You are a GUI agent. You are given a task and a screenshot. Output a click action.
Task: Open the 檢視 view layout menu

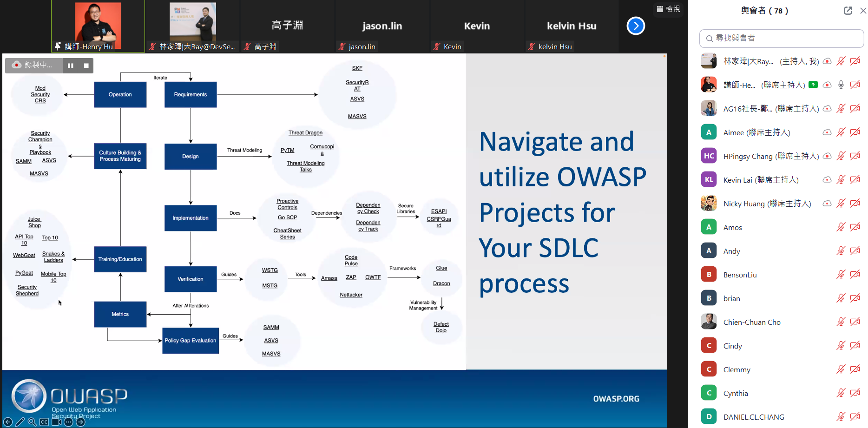click(x=668, y=9)
